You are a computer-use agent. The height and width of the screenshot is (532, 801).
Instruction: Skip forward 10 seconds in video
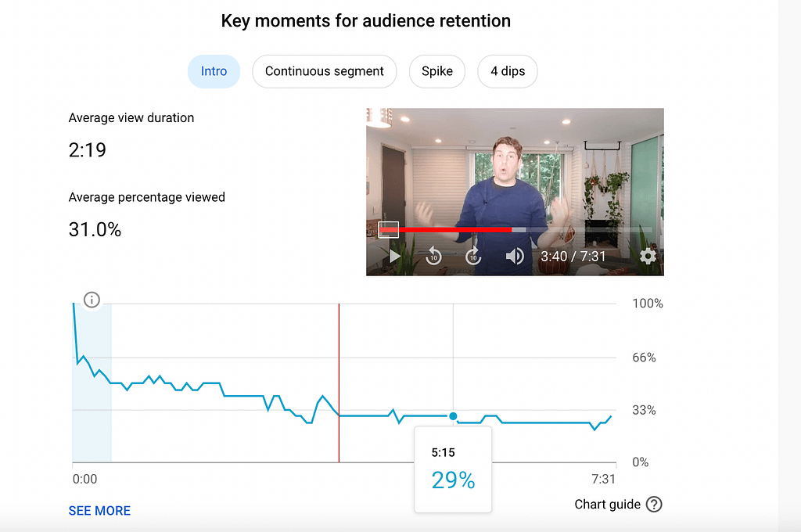(x=473, y=256)
